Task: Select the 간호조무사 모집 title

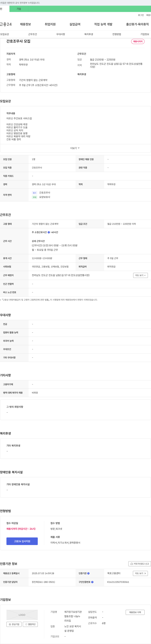Action: [x=18, y=41]
